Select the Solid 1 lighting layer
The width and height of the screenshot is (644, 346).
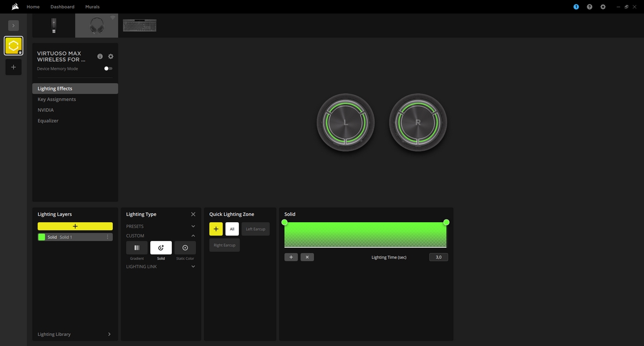(x=75, y=237)
